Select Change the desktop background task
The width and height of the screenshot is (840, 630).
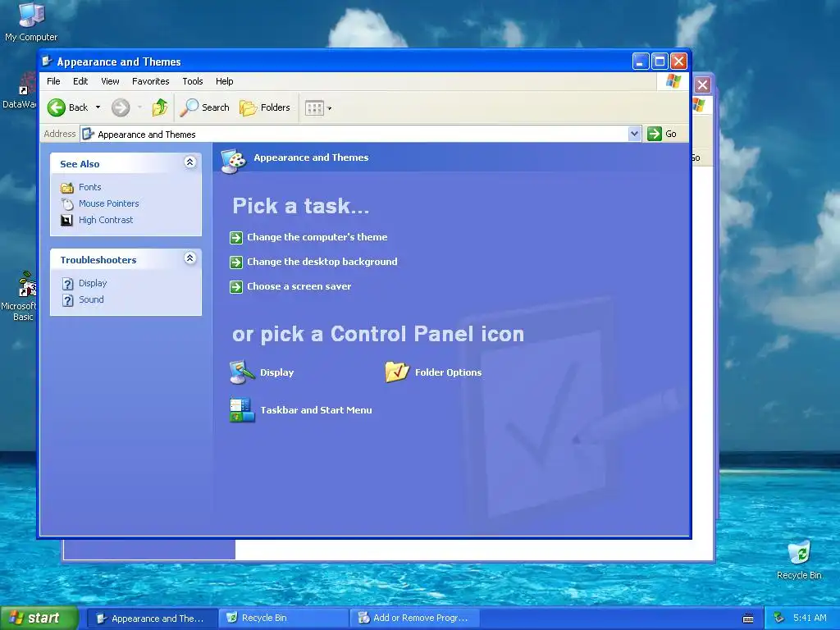click(322, 262)
